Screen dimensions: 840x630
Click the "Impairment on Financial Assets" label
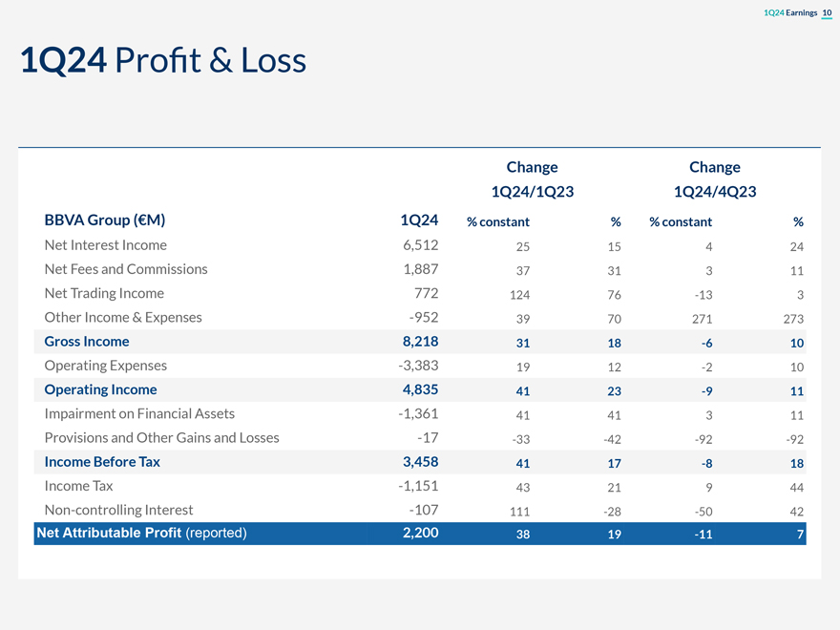[x=139, y=413]
